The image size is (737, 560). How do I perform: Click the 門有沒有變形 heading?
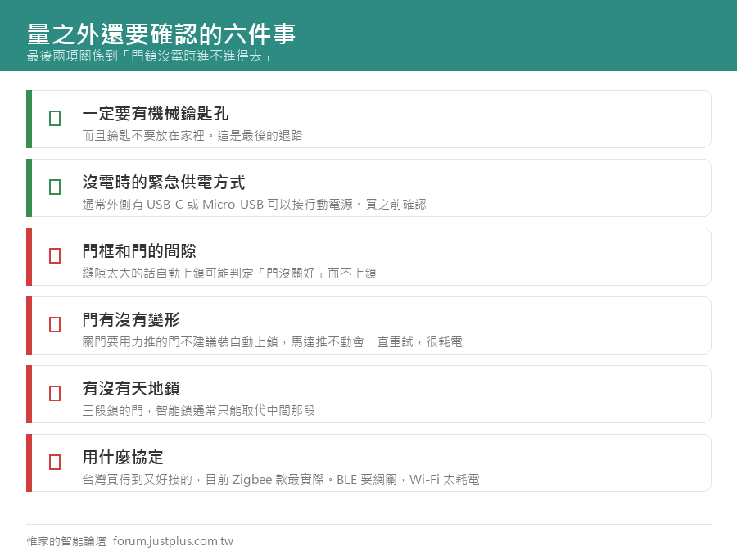pos(131,320)
